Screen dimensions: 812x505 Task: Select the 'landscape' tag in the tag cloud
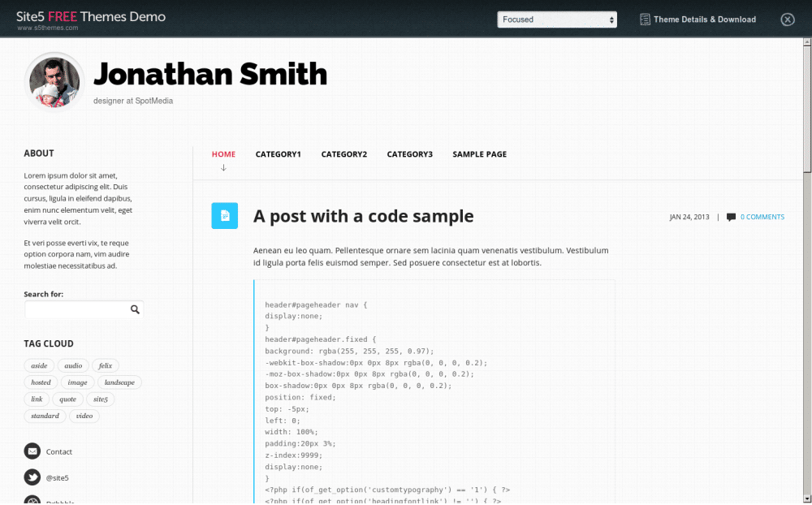tap(119, 382)
